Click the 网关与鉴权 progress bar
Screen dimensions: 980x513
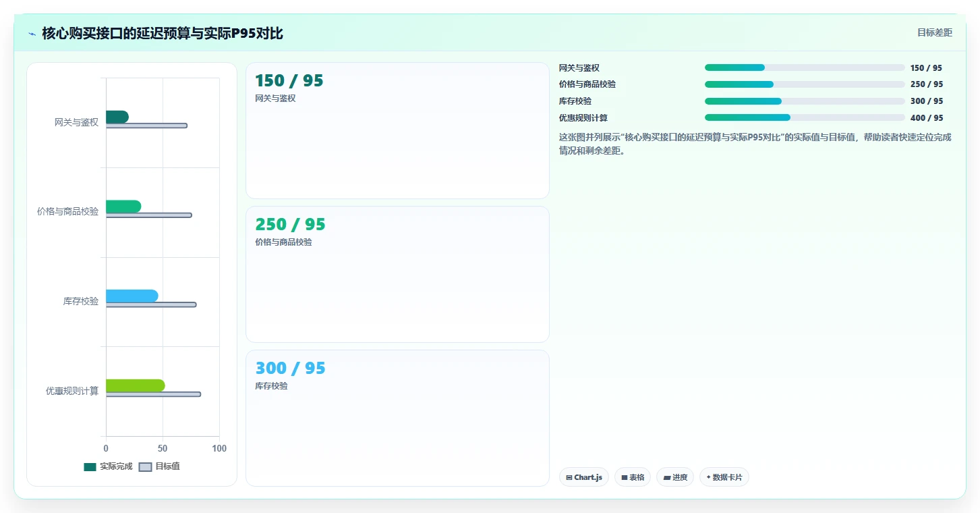(x=805, y=67)
